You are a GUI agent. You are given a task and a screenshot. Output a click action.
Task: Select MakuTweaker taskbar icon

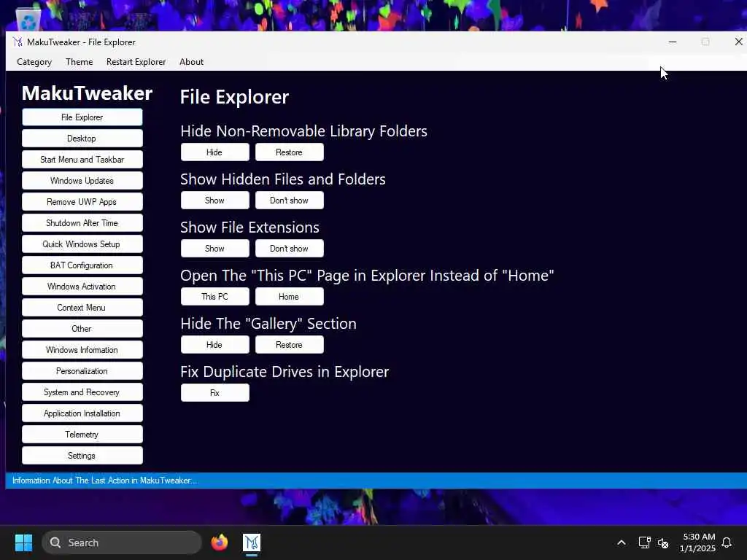[252, 542]
